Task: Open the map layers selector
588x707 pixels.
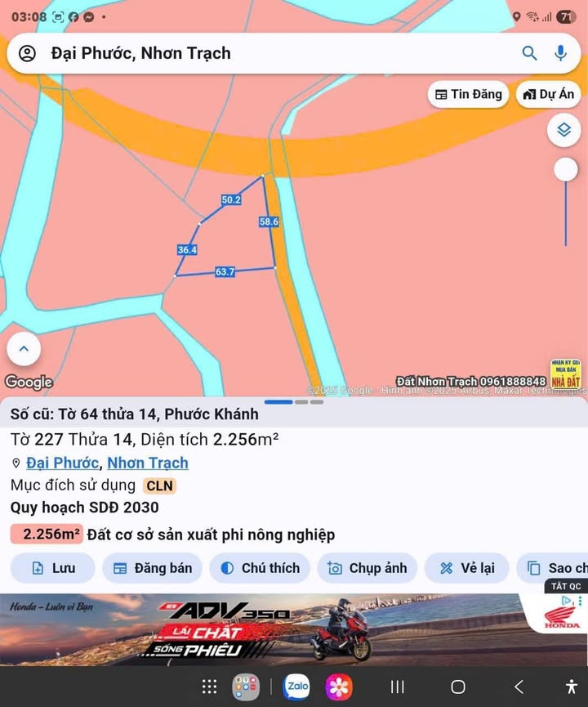Action: tap(563, 130)
